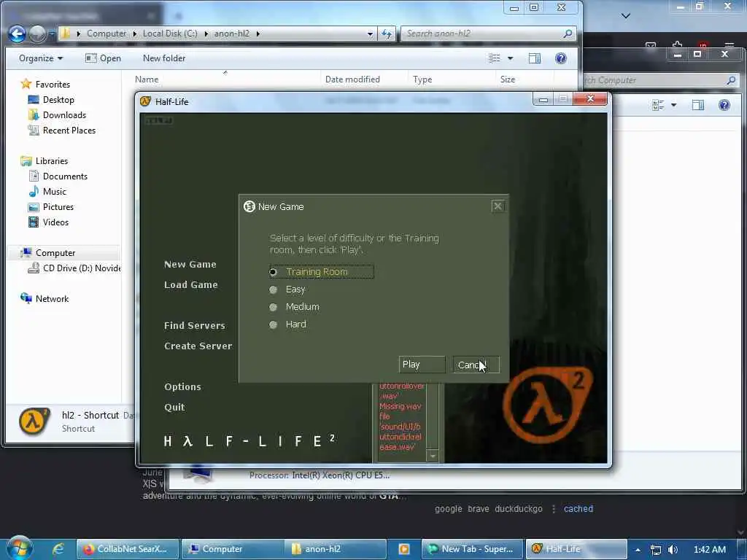
Task: Click New folder in the toolbar
Action: [164, 58]
